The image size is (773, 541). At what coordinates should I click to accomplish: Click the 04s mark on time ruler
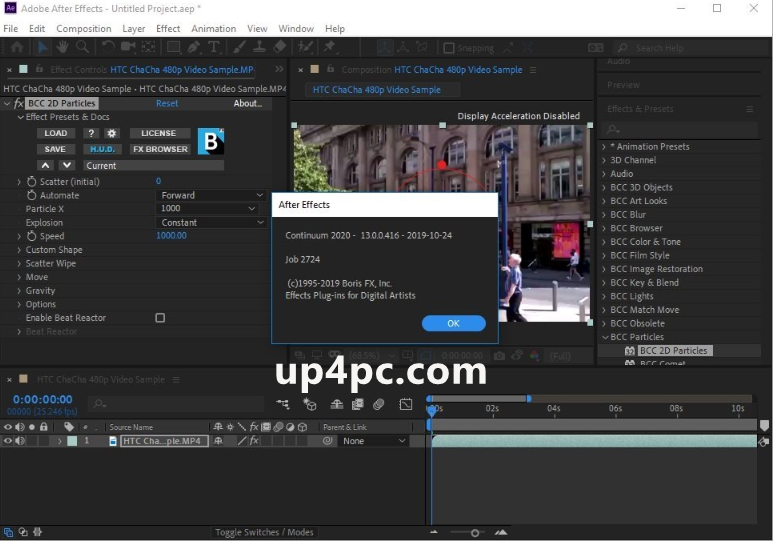[554, 408]
